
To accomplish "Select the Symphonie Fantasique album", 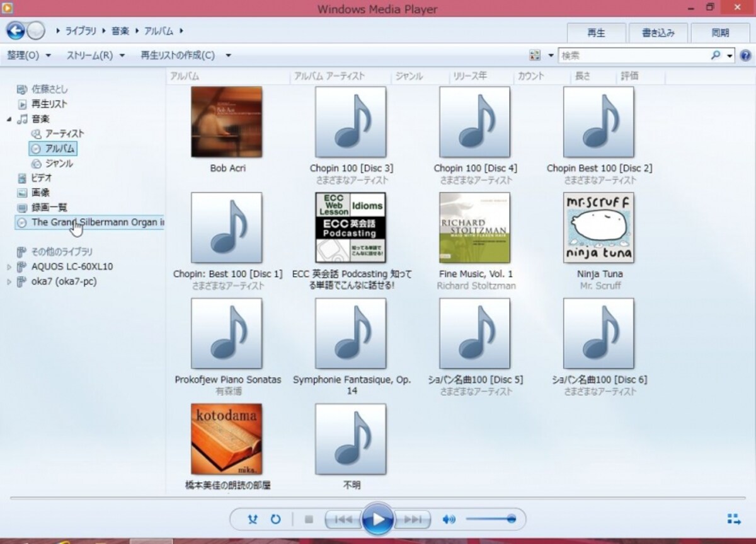I will tap(351, 333).
